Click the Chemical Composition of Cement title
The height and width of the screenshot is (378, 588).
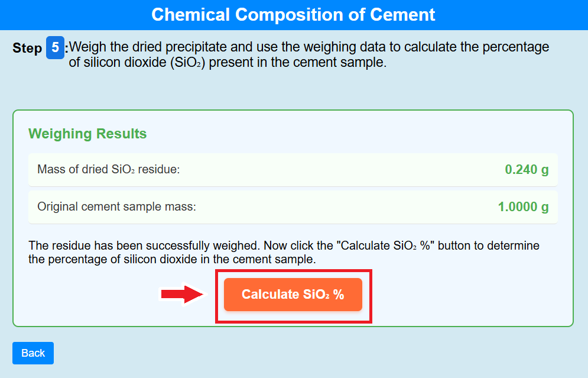[293, 14]
